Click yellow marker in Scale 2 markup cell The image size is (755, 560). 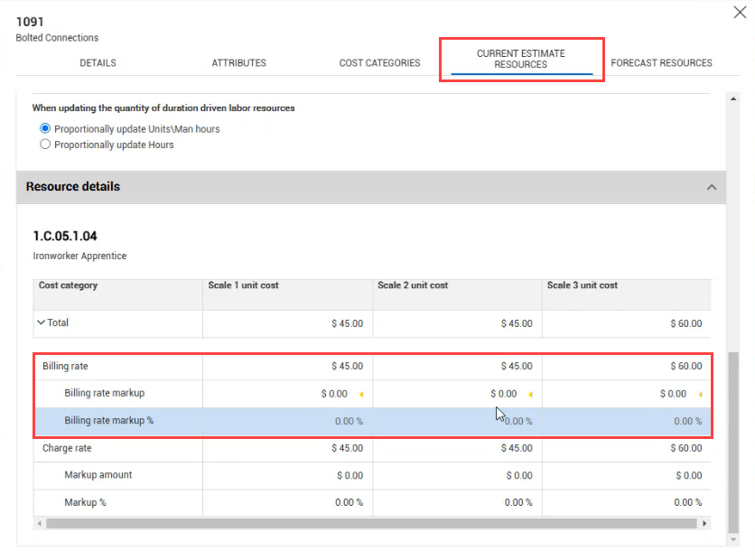tap(530, 394)
